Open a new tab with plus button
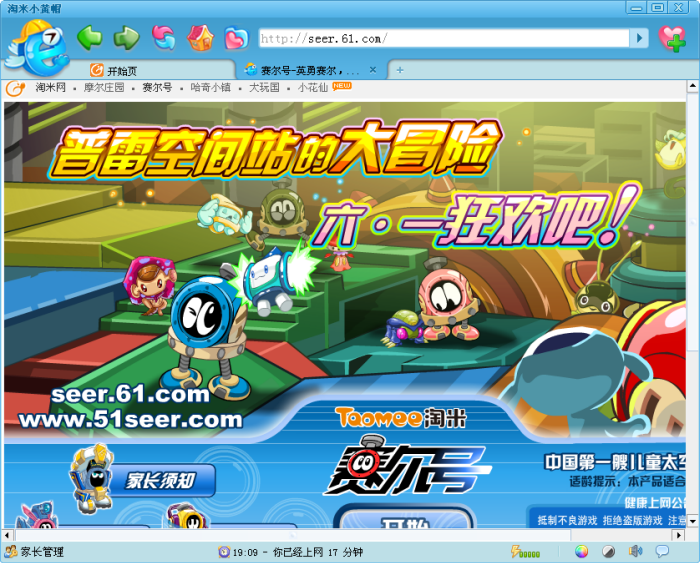700x563 pixels. pyautogui.click(x=400, y=70)
